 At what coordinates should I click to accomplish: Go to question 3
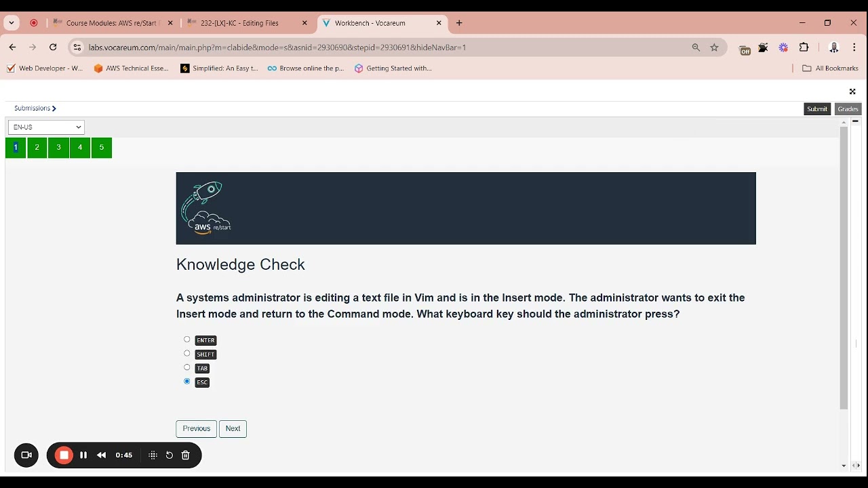[58, 148]
